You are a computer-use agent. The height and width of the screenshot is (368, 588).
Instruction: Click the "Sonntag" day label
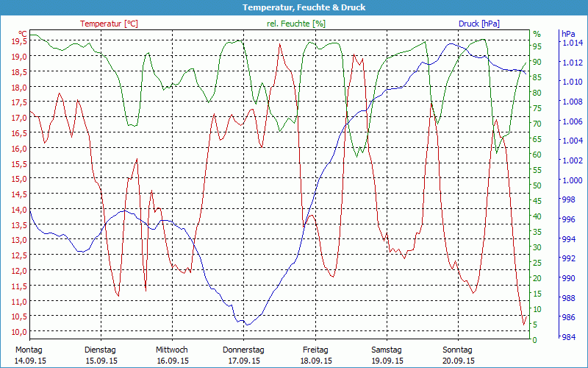point(457,350)
